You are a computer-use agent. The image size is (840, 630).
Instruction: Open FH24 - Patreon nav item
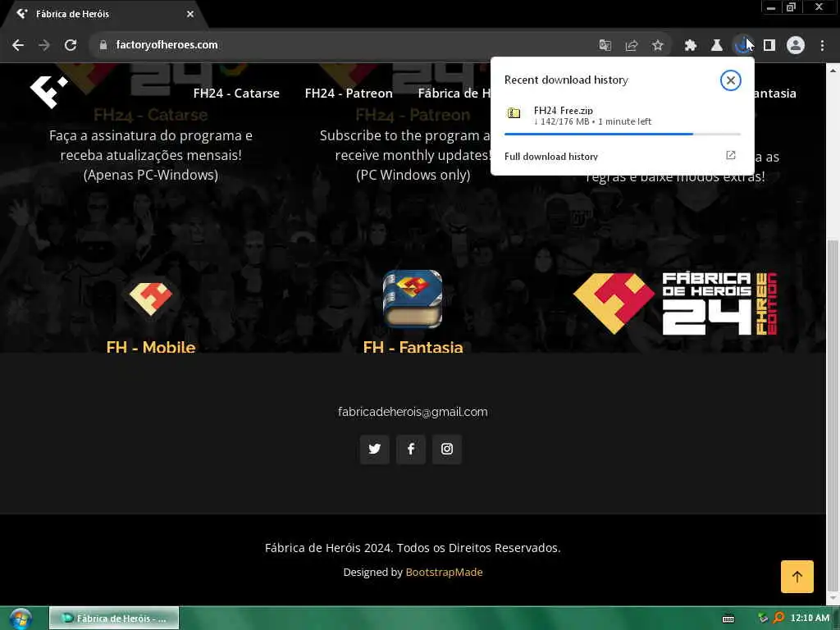coord(349,94)
